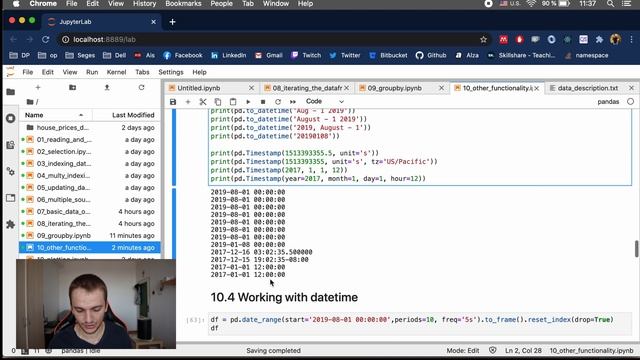640x360 pixels.
Task: Open 09_groupby.ipynb in file list
Action: 90,236
